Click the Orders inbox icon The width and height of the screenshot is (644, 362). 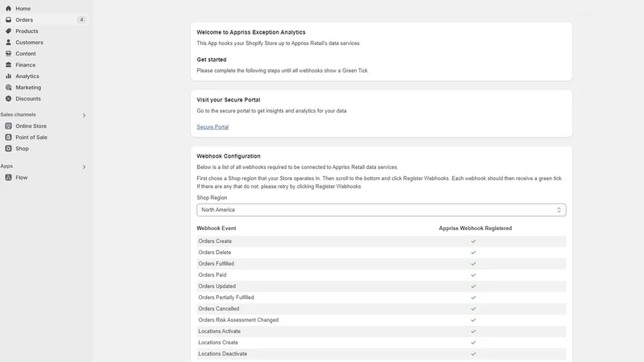click(8, 19)
